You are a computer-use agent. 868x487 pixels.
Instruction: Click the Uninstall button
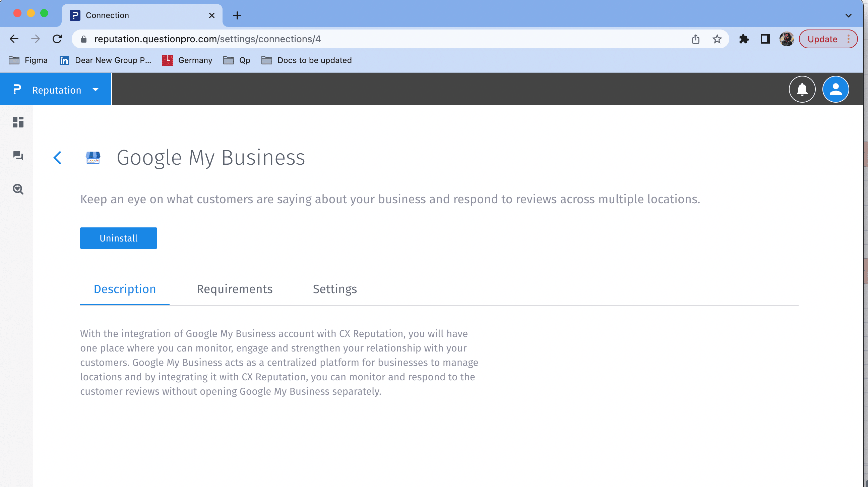[x=119, y=238]
